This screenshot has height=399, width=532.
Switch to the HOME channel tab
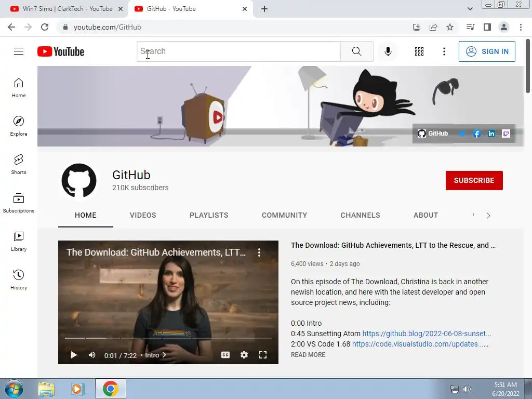pos(86,215)
